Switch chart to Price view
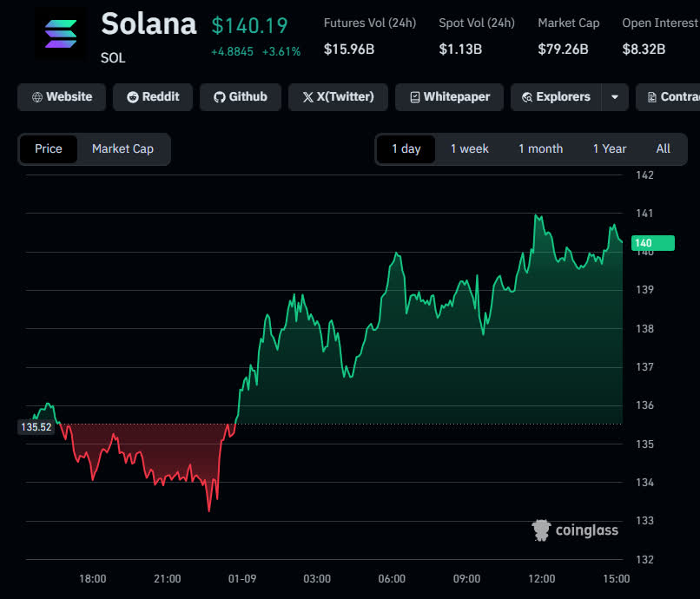 (49, 149)
